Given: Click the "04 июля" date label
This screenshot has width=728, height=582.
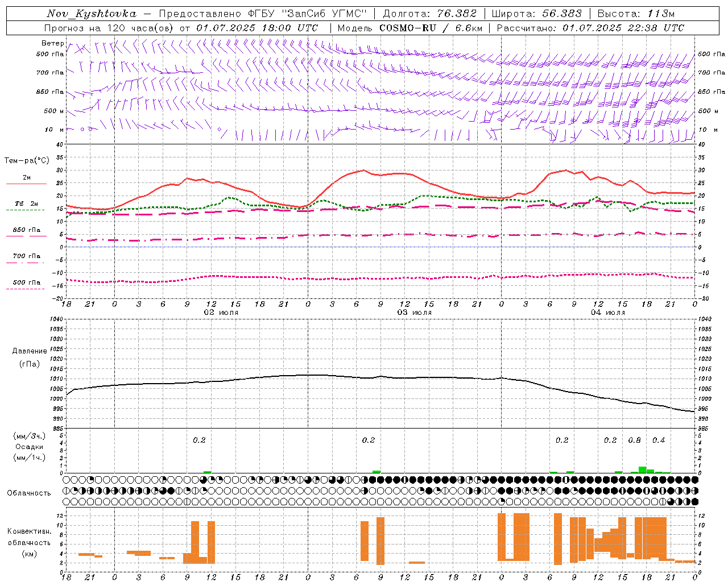Looking at the screenshot, I should [x=608, y=313].
